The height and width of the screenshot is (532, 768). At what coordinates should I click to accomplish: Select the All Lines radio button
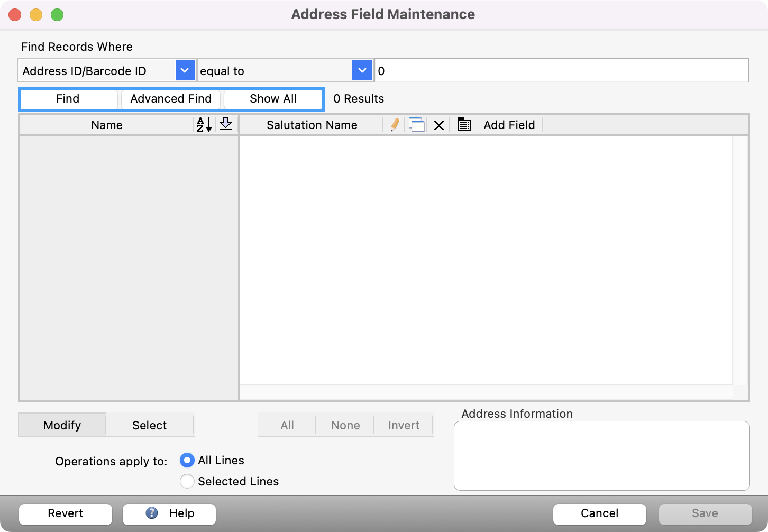(187, 460)
